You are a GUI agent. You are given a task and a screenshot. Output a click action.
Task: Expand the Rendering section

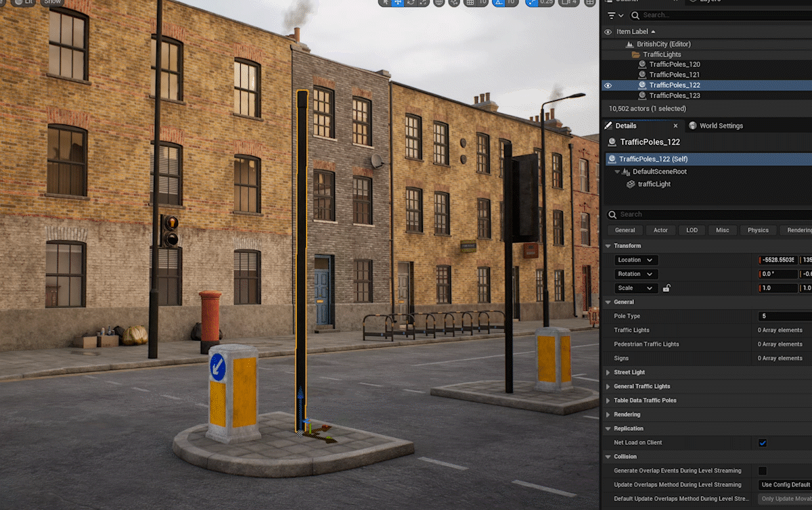608,415
